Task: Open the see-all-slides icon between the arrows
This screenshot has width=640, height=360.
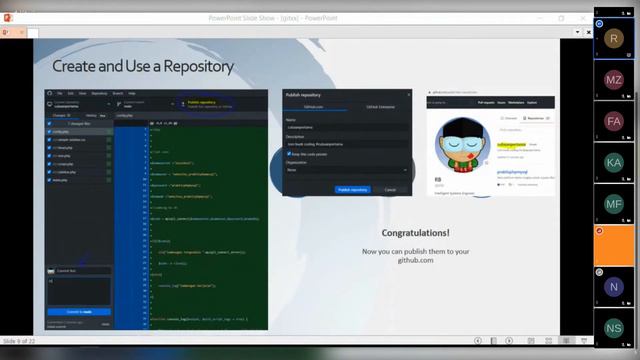Action: pyautogui.click(x=493, y=340)
